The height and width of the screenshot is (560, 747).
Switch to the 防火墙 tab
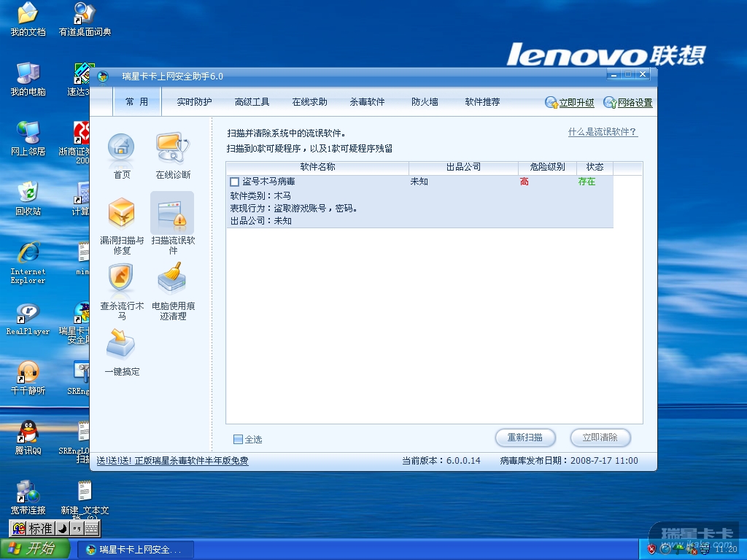point(425,102)
